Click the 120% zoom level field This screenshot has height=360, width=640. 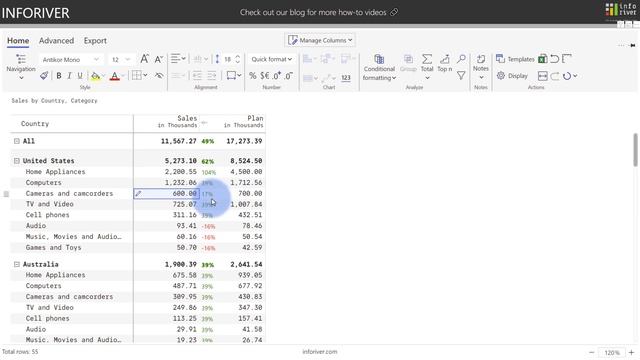[611, 353]
